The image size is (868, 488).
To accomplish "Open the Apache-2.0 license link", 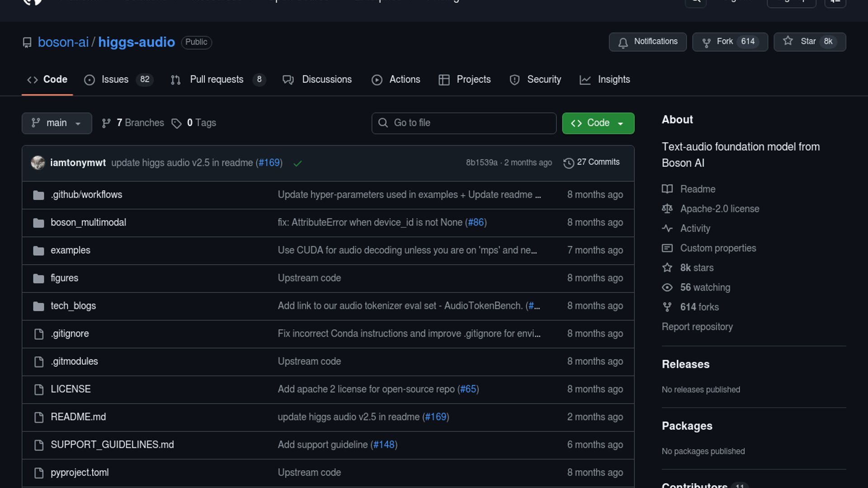I will coord(719,209).
